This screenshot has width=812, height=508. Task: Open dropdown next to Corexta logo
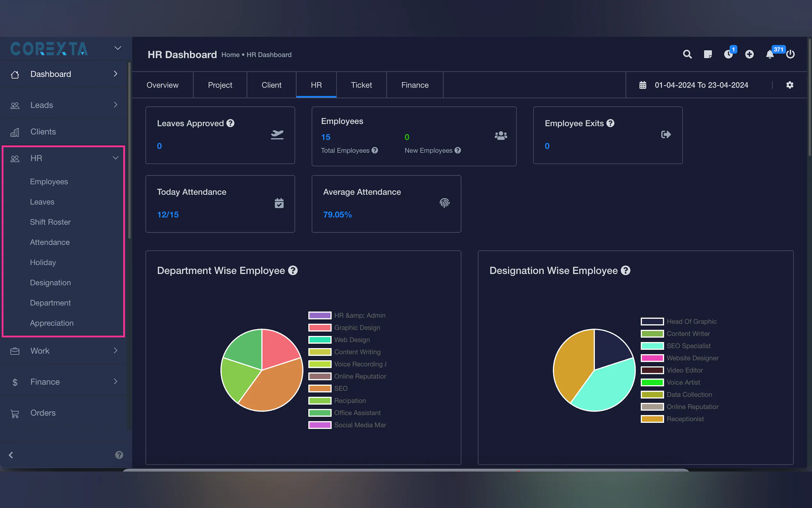pyautogui.click(x=118, y=48)
